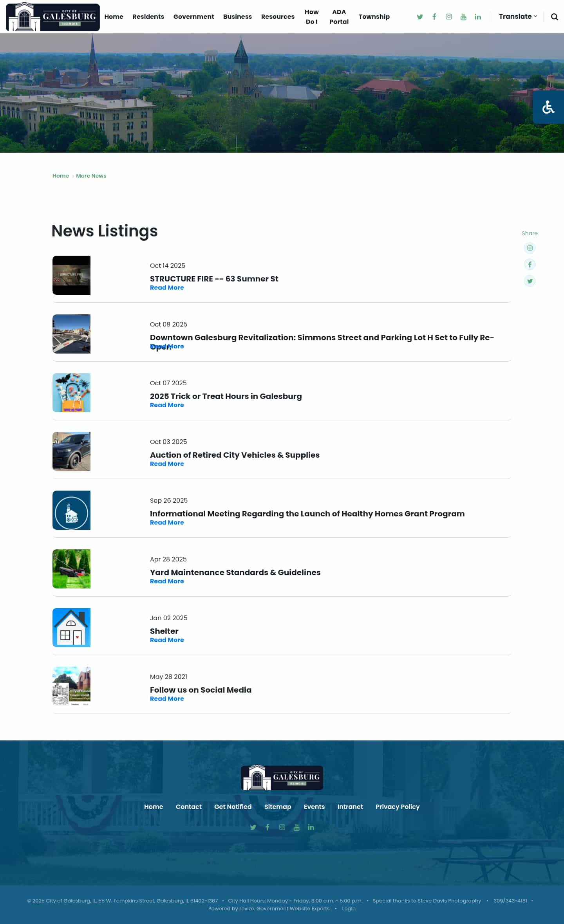Image resolution: width=564 pixels, height=924 pixels.
Task: Read More about Healthy Homes meeting
Action: tap(167, 523)
